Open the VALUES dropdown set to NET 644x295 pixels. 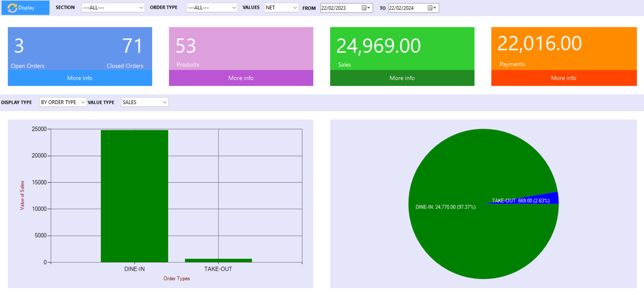coord(295,8)
